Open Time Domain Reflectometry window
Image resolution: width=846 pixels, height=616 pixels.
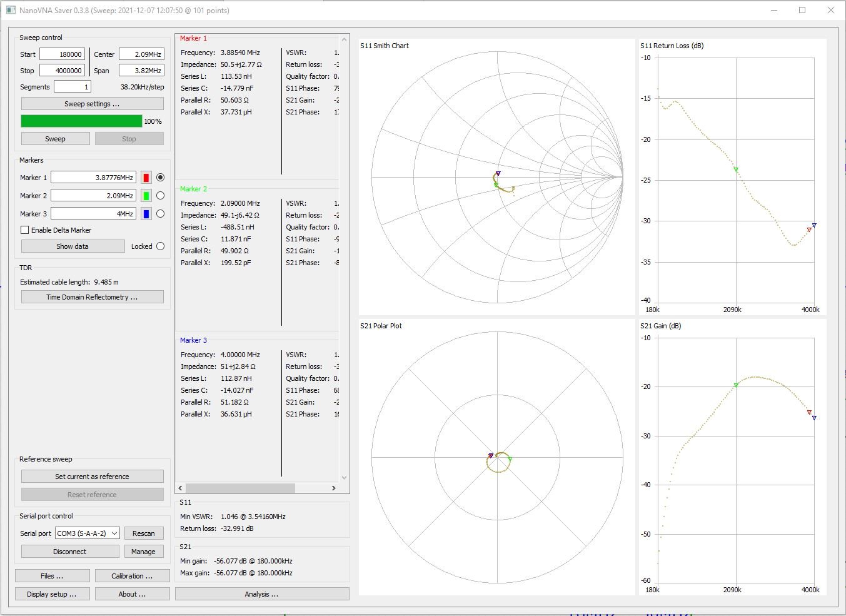pos(93,297)
